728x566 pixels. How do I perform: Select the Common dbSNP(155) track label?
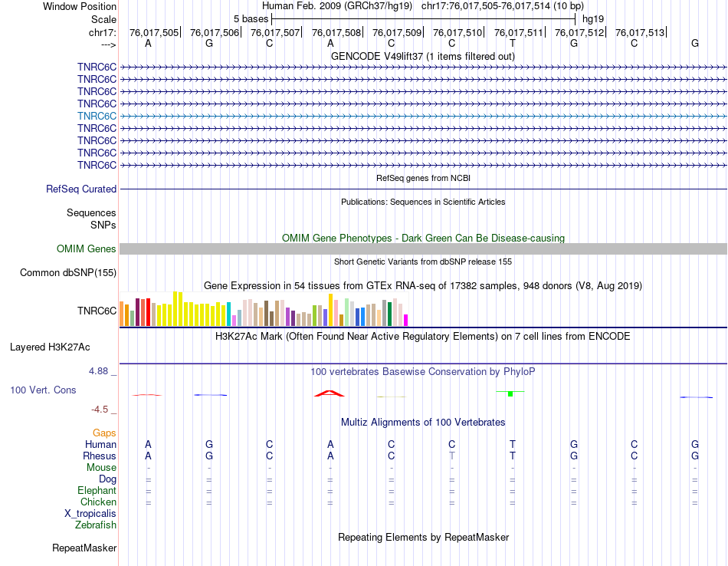67,273
